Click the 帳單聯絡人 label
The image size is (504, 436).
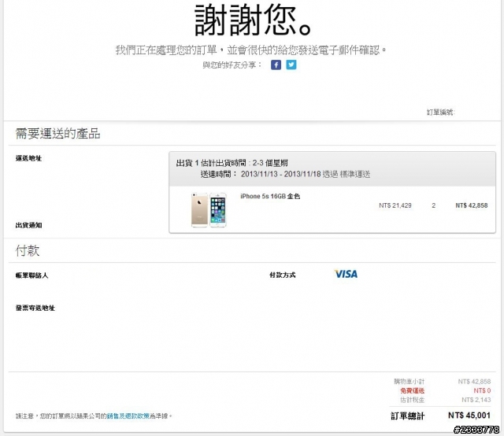pos(31,275)
